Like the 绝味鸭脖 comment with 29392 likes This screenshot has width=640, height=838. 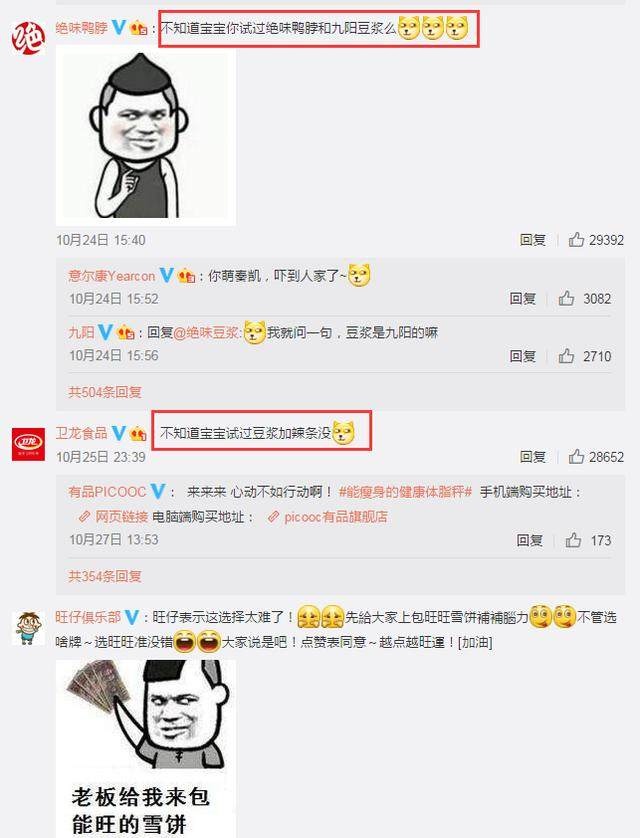point(576,239)
